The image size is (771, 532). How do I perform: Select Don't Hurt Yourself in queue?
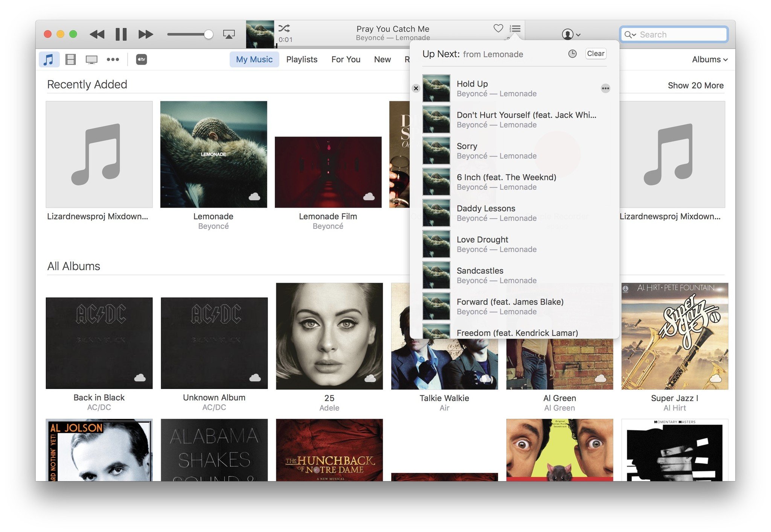(514, 120)
